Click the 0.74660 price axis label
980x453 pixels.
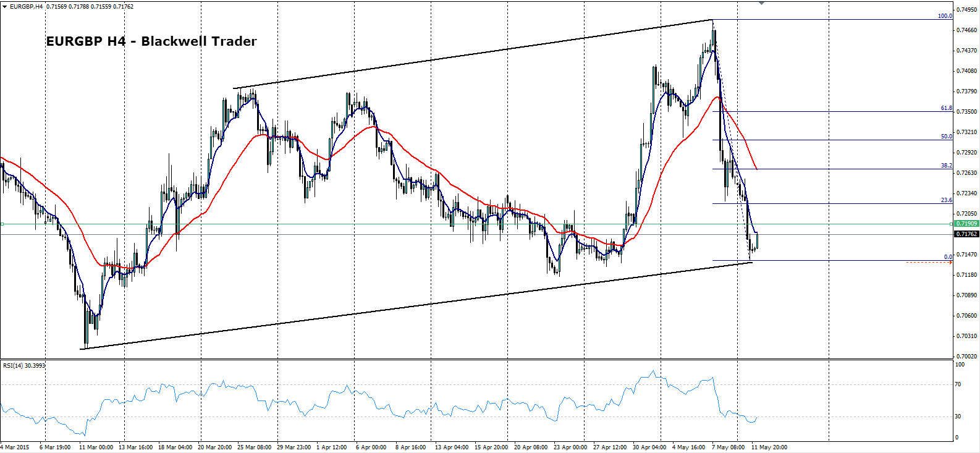click(x=967, y=30)
